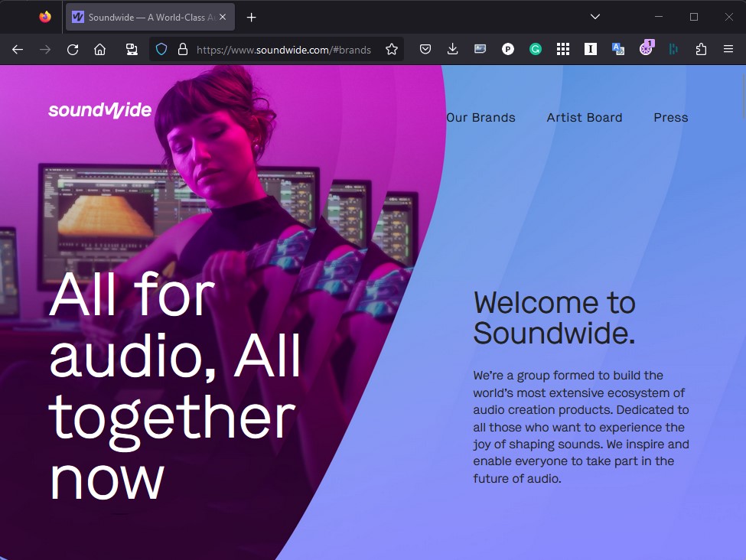Close the Soundwide tab
Viewport: 746px width, 560px height.
pyautogui.click(x=223, y=17)
